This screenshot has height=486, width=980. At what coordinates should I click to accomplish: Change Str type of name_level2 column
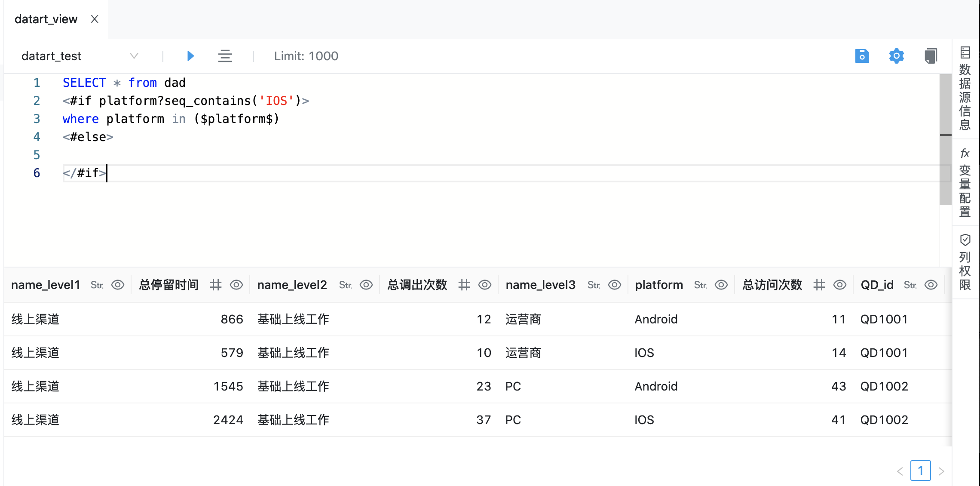coord(346,285)
